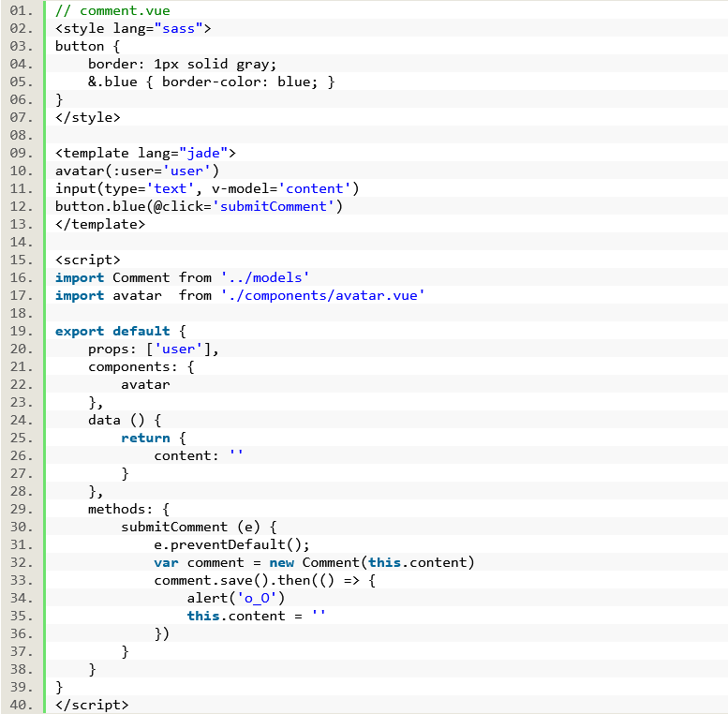Click "content: ''" on line 26
This screenshot has width=728, height=714.
pos(199,456)
